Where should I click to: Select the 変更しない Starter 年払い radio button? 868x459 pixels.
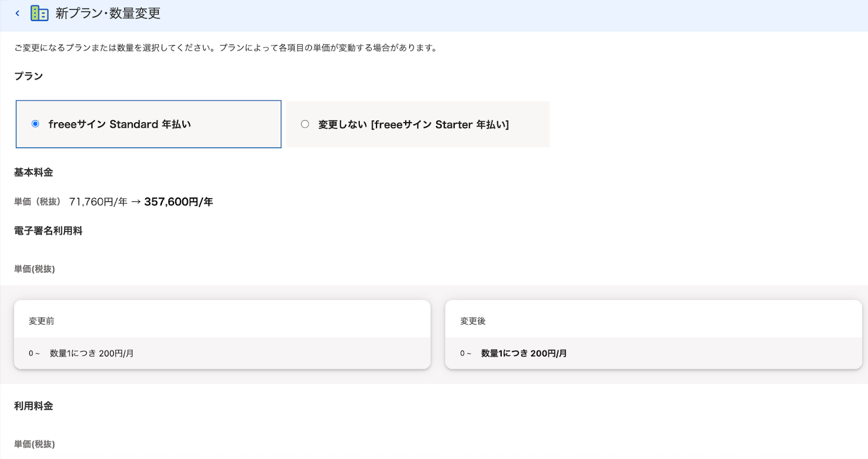pyautogui.click(x=305, y=124)
